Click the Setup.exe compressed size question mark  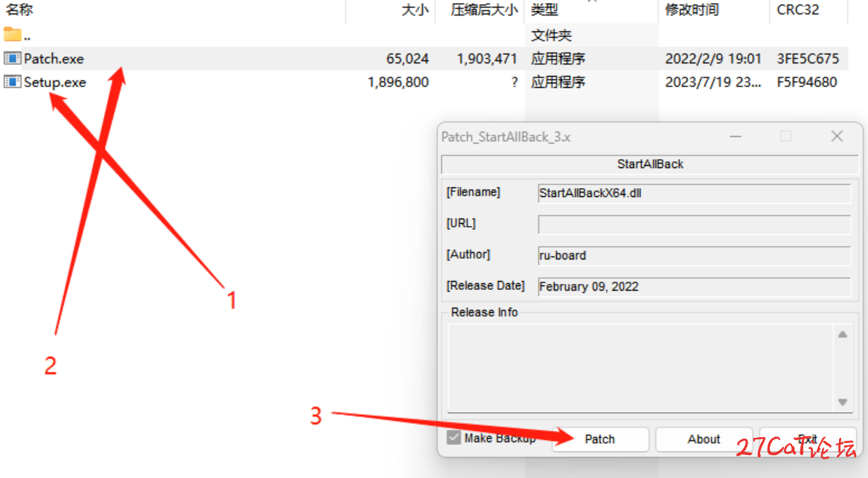pos(515,83)
